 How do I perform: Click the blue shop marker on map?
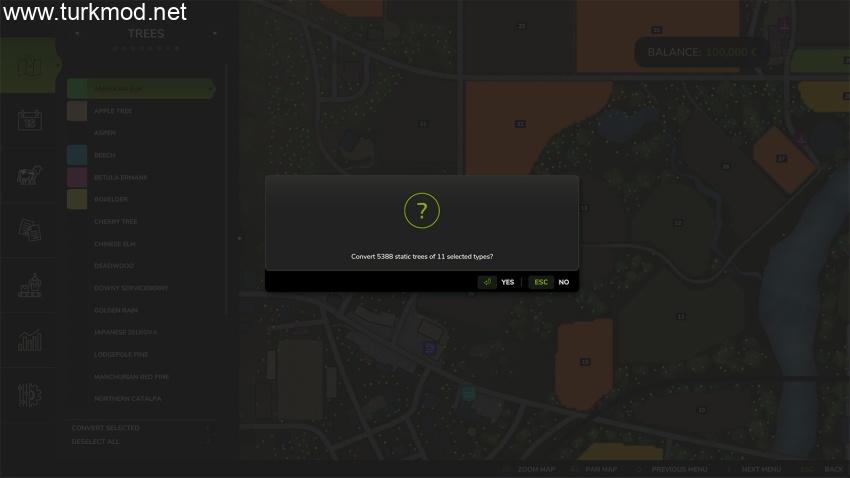pos(430,348)
